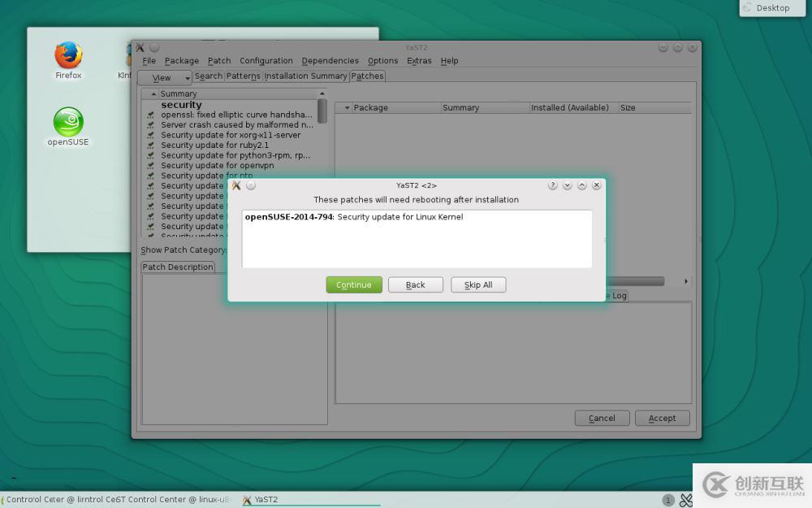
Task: Click the package table horizontal scrollbar
Action: (x=635, y=281)
